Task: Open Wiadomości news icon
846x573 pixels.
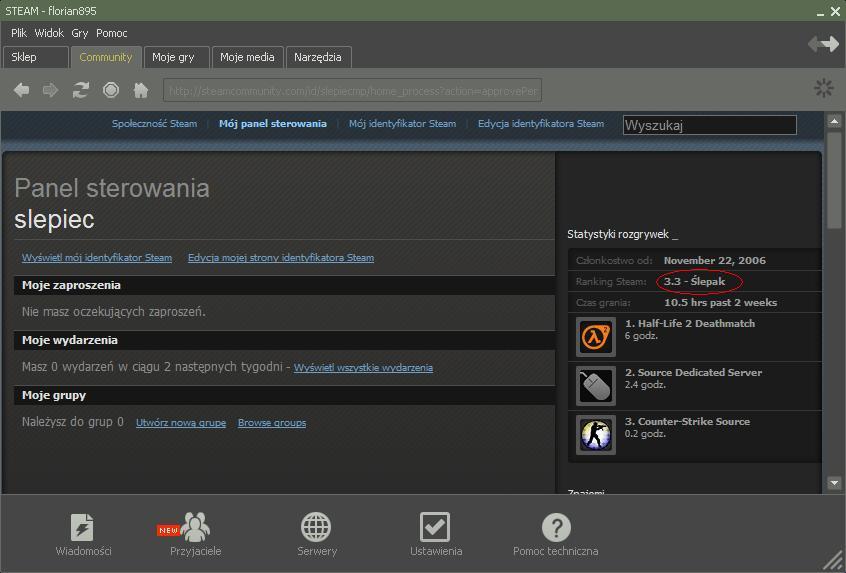Action: pos(83,527)
